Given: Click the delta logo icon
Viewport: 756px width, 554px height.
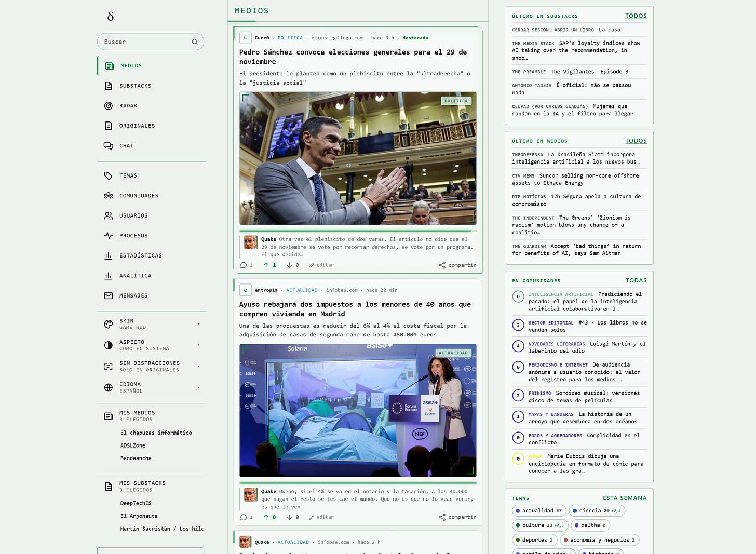Looking at the screenshot, I should coord(110,17).
